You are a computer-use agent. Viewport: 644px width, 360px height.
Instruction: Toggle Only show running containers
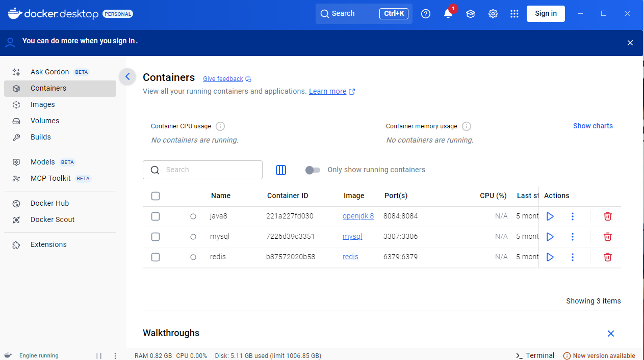[313, 170]
